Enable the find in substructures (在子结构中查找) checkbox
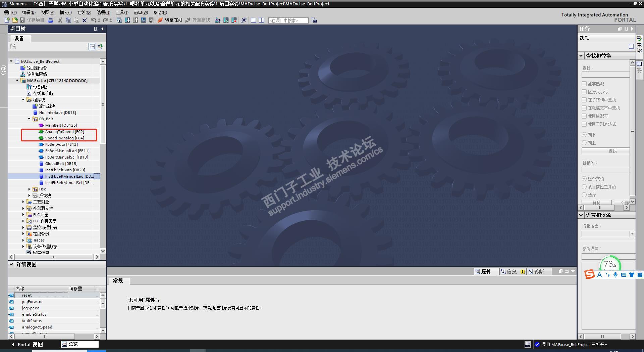 584,100
